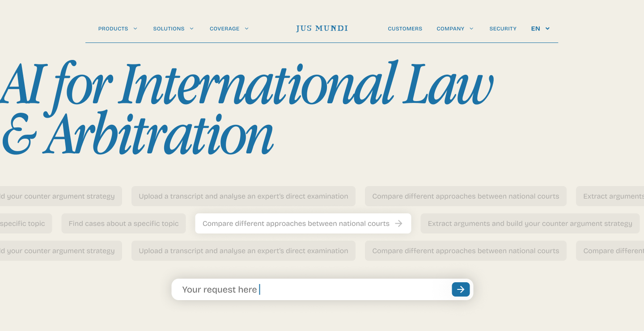The height and width of the screenshot is (331, 644).
Task: Submit request with blue arrow button
Action: (x=461, y=289)
